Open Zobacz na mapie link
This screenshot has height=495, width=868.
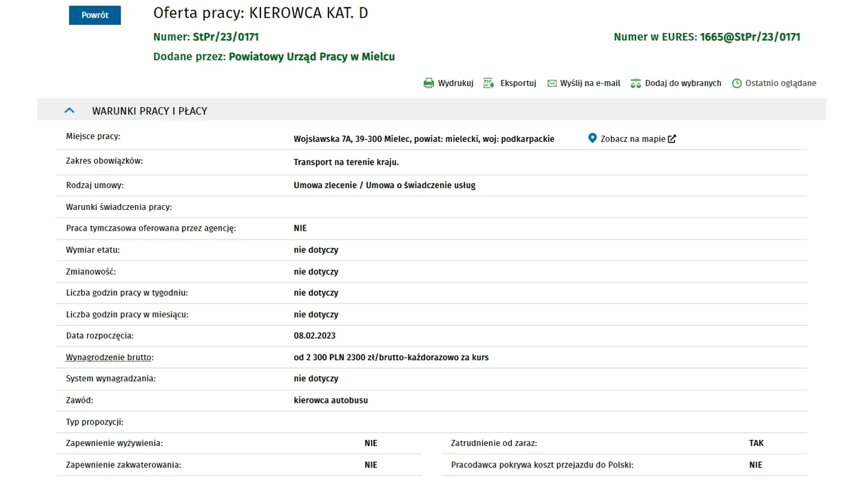[633, 138]
